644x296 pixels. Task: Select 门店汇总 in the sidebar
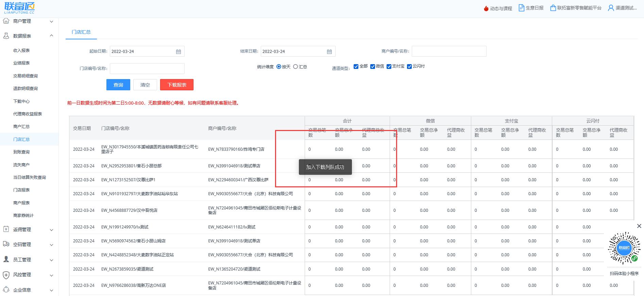click(21, 139)
